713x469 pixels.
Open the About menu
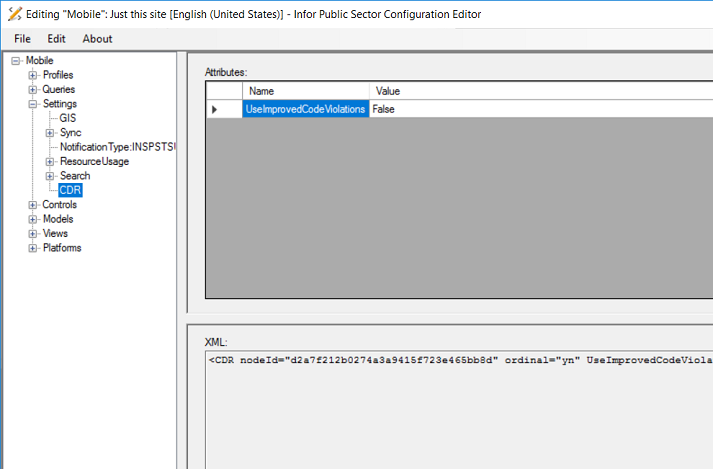[97, 39]
